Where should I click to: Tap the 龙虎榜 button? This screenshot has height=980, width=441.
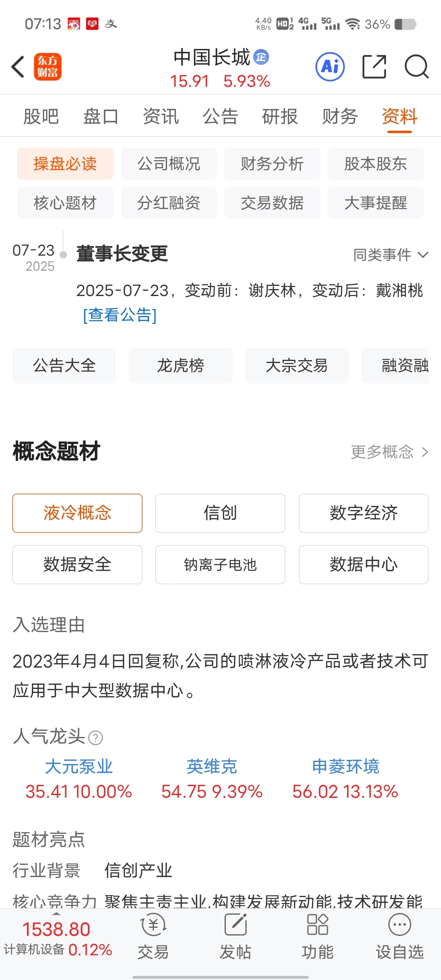(180, 365)
